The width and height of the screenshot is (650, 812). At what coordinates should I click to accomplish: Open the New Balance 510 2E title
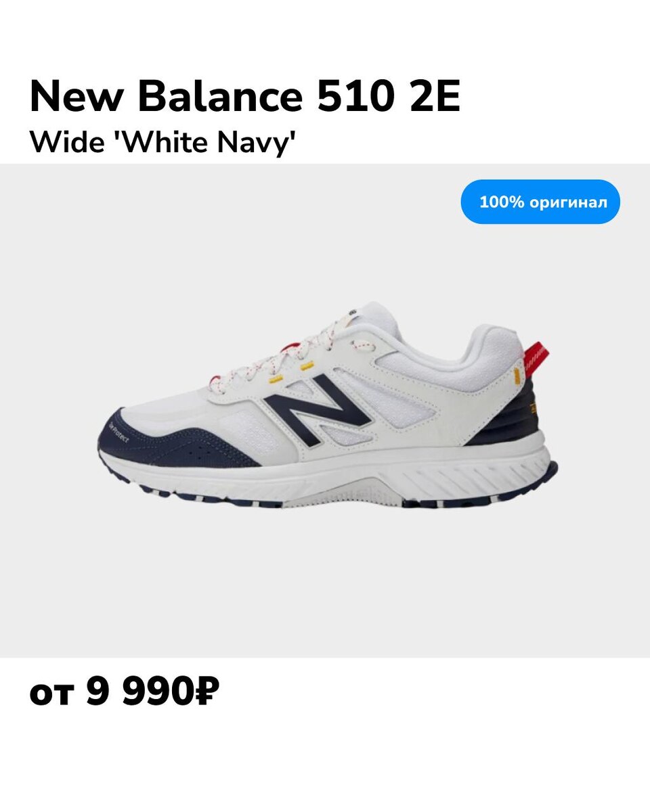coord(245,97)
